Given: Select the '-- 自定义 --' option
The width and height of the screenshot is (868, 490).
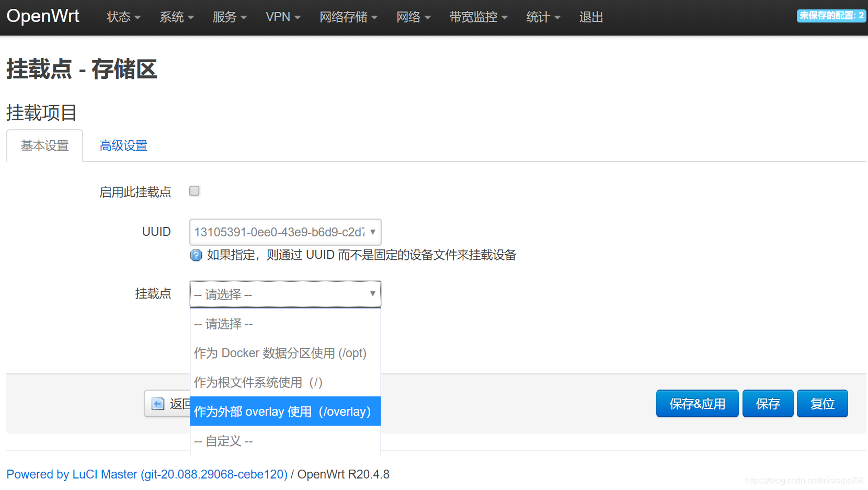Looking at the screenshot, I should [285, 441].
